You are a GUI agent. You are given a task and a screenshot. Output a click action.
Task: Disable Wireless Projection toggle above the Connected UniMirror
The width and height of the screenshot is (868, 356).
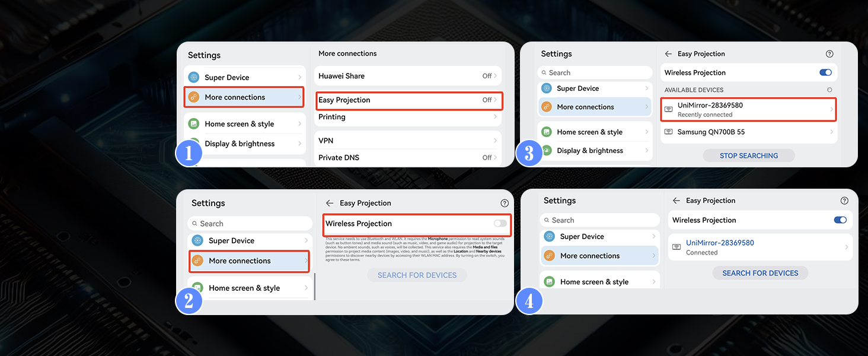tap(840, 220)
